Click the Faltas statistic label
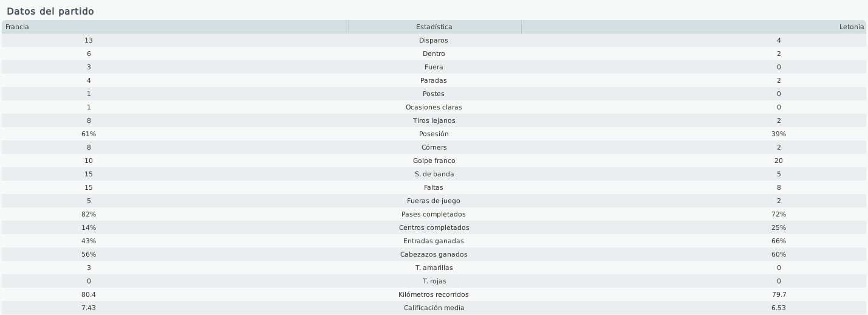 (434, 187)
